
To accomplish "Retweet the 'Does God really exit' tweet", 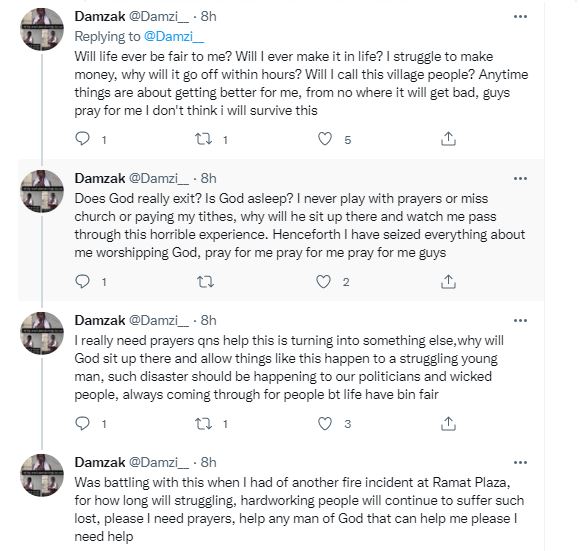I will click(x=205, y=281).
